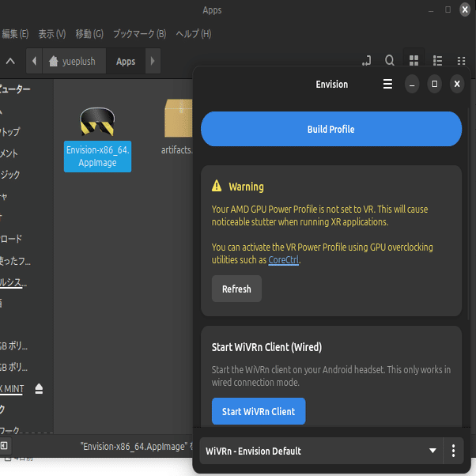Switch to list view

tap(437, 60)
